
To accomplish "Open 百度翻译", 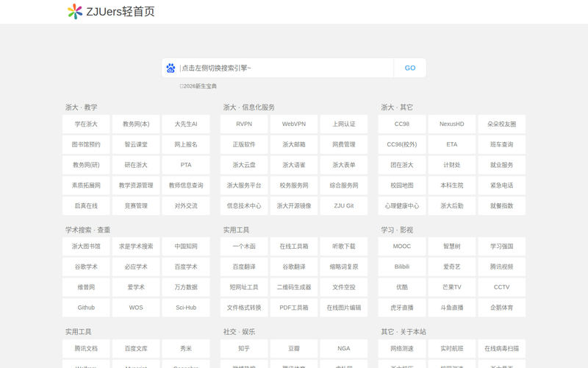I will click(x=244, y=267).
